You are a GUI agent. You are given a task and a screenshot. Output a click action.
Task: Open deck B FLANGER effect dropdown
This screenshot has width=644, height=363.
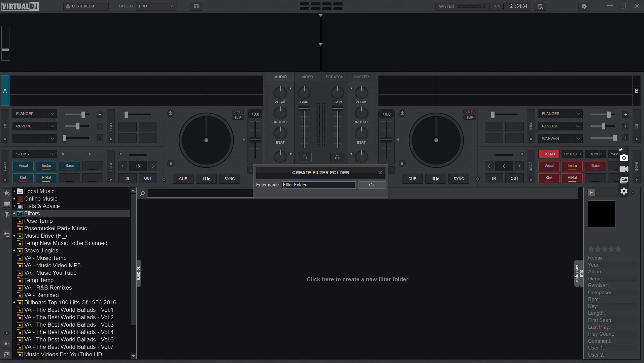[561, 114]
